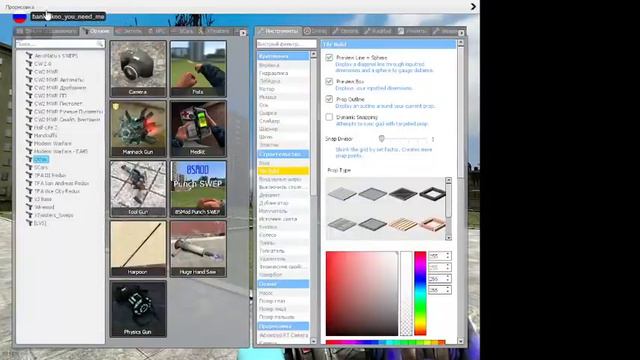Viewport: 640px width, 360px height.
Task: Choose the second gray tile in the top row
Action: pyautogui.click(x=373, y=193)
